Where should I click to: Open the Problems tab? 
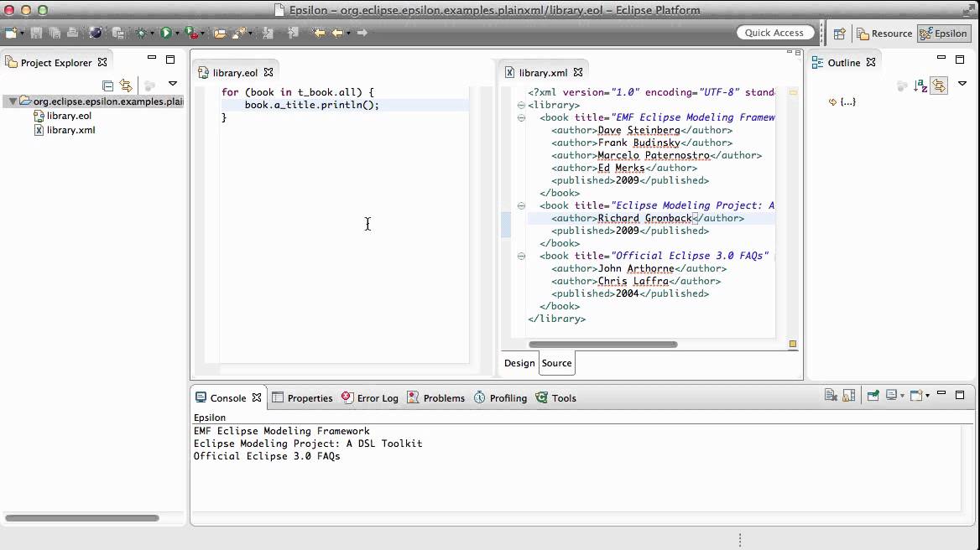pyautogui.click(x=435, y=397)
